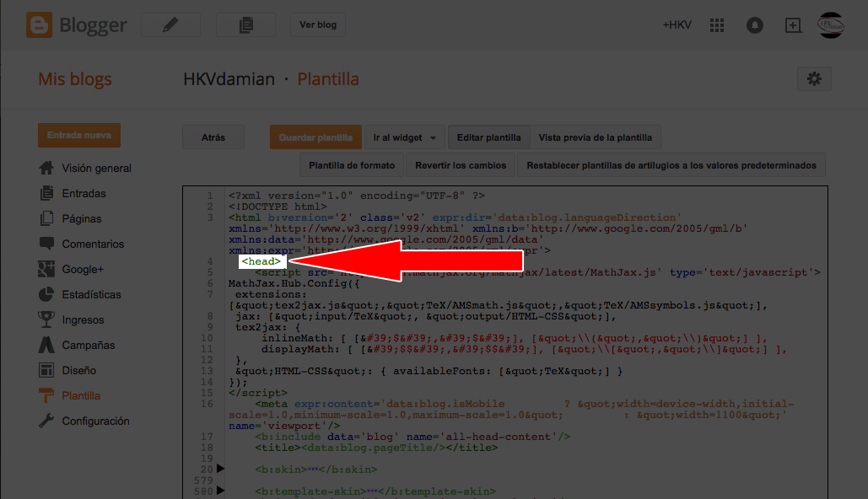Click the layout icon beside Diseño
The height and width of the screenshot is (499, 868).
pos(46,370)
